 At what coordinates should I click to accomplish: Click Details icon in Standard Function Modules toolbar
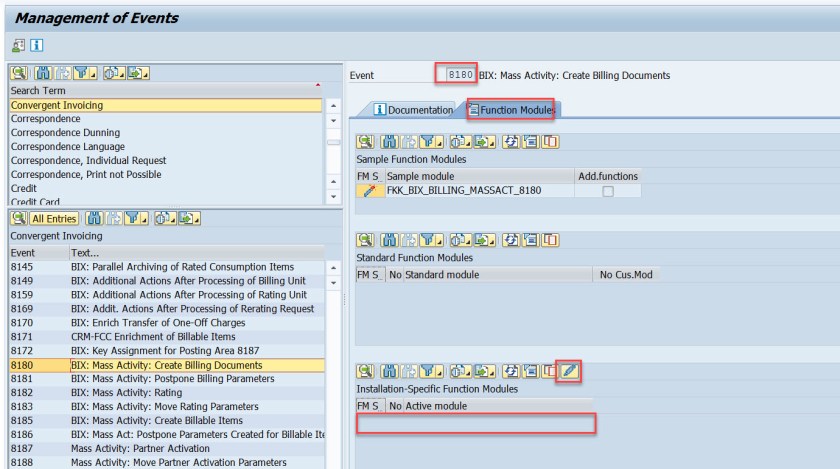(365, 240)
